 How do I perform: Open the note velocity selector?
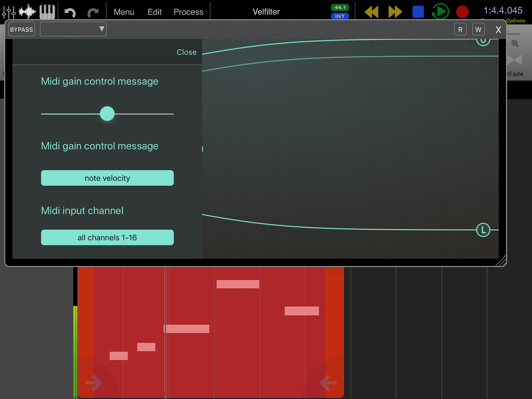point(107,178)
